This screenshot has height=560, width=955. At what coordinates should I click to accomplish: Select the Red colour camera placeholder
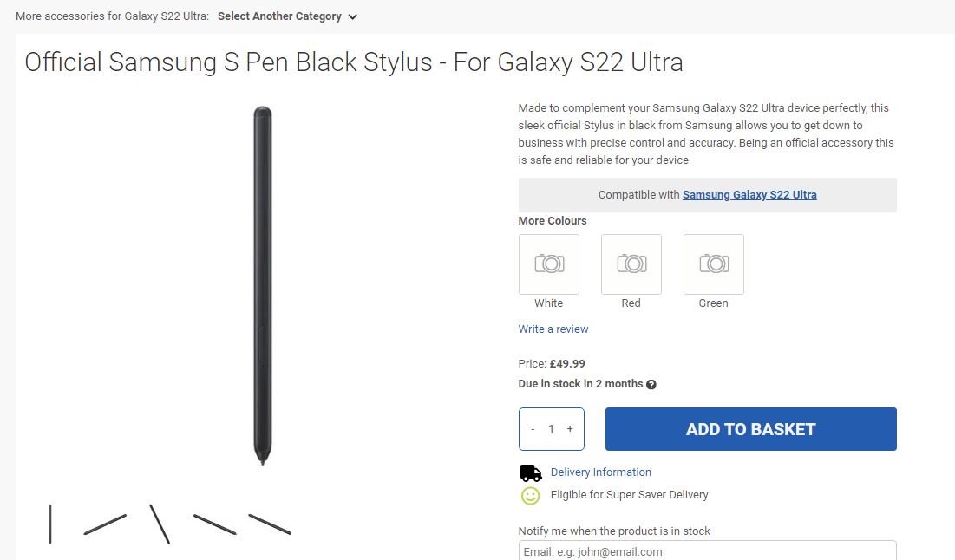tap(631, 264)
